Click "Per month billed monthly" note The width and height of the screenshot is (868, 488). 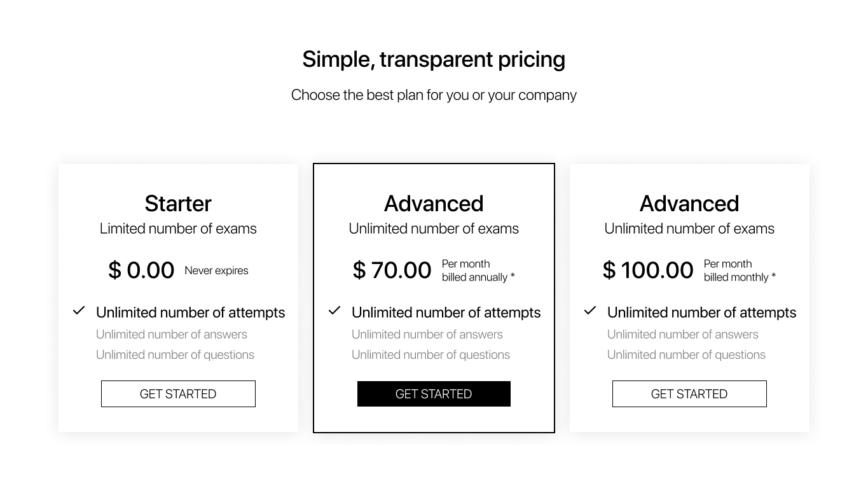[740, 270]
